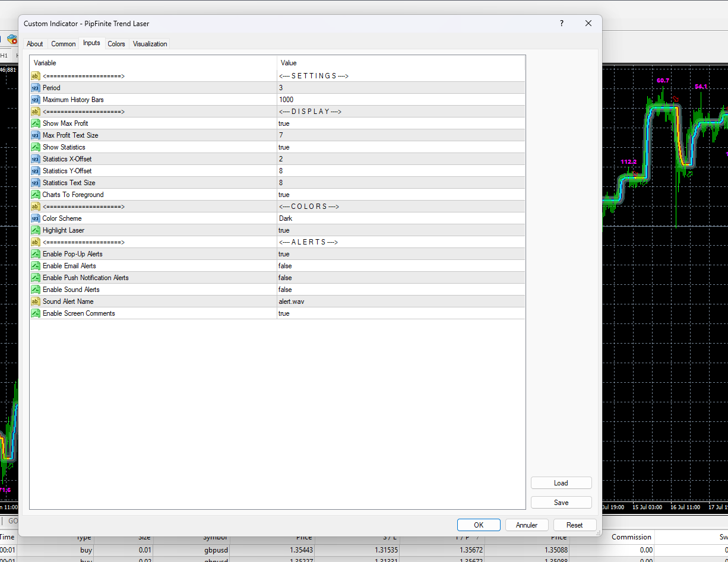The height and width of the screenshot is (562, 728).
Task: Open the Enable Email Alerts false value
Action: click(x=401, y=266)
